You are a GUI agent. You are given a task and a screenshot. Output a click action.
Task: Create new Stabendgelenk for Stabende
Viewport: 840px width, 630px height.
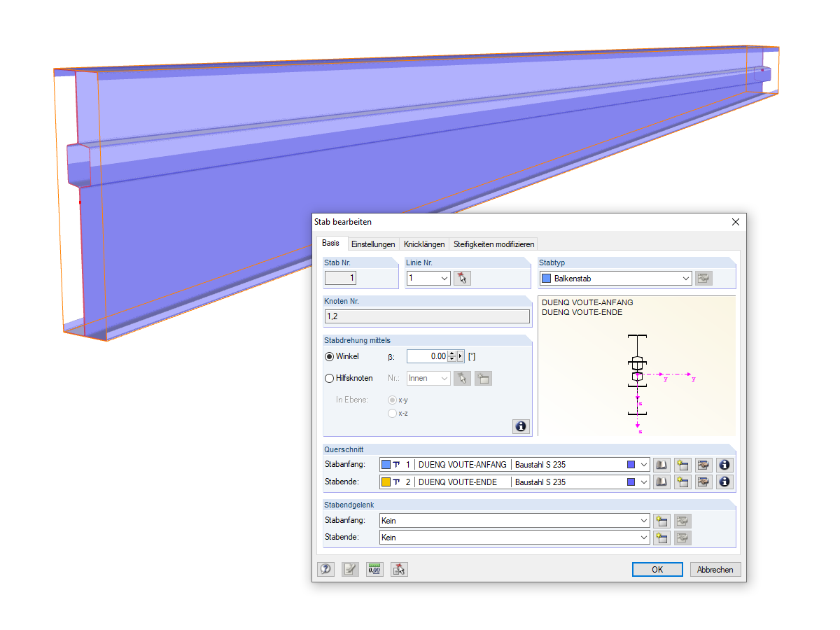tap(661, 537)
